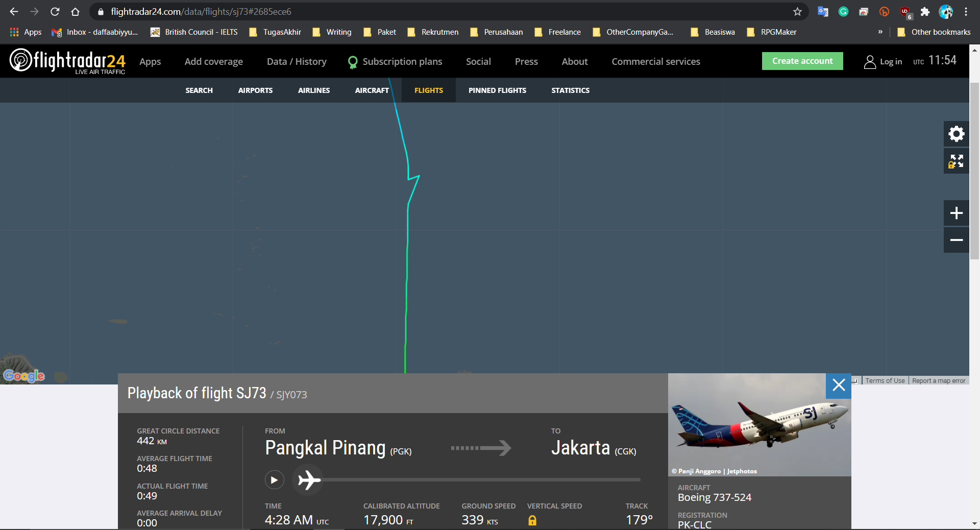Open the Data / History menu
Screen dimensions: 980x530
[x=297, y=62]
